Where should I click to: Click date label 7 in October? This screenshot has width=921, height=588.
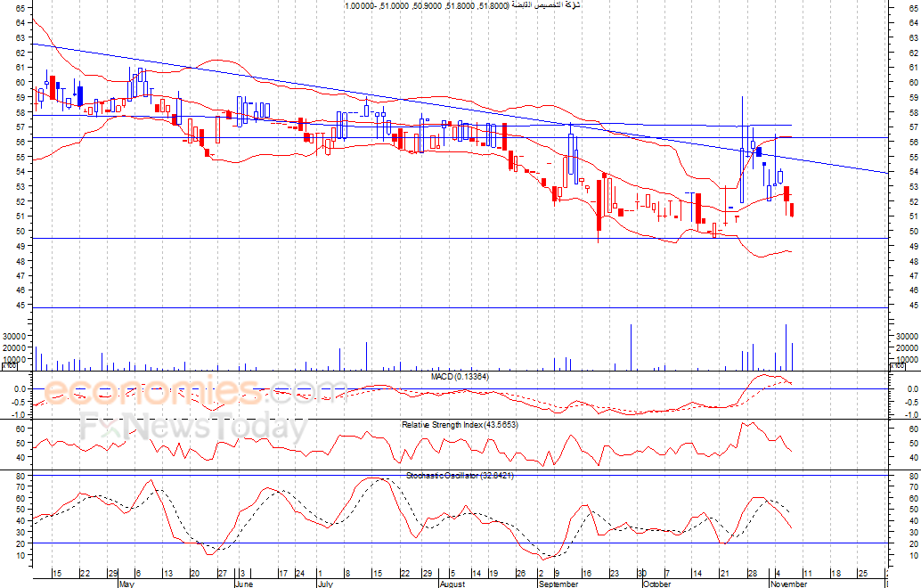668,574
